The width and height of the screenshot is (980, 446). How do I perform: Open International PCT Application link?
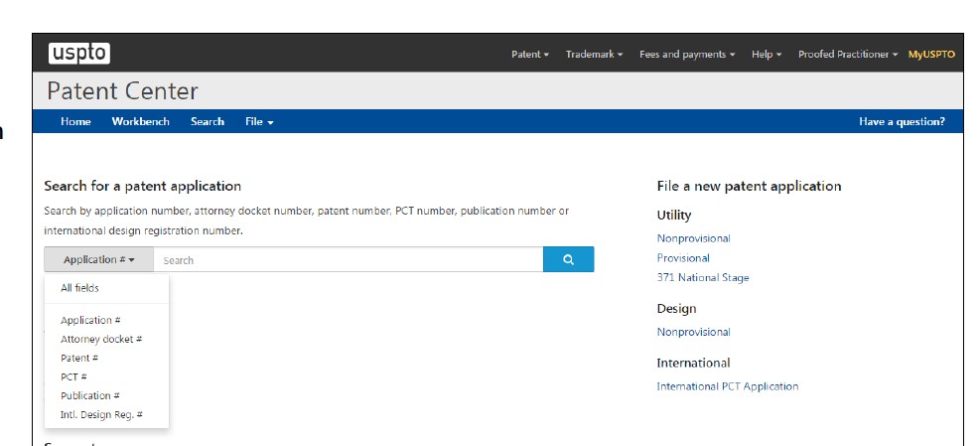click(x=728, y=386)
